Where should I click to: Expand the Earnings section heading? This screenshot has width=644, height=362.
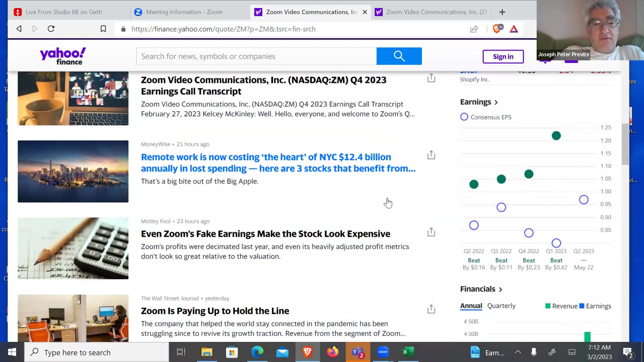pos(479,102)
